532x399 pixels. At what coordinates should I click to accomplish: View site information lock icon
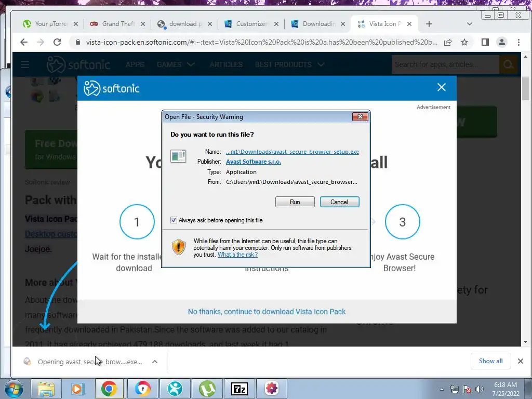(78, 43)
